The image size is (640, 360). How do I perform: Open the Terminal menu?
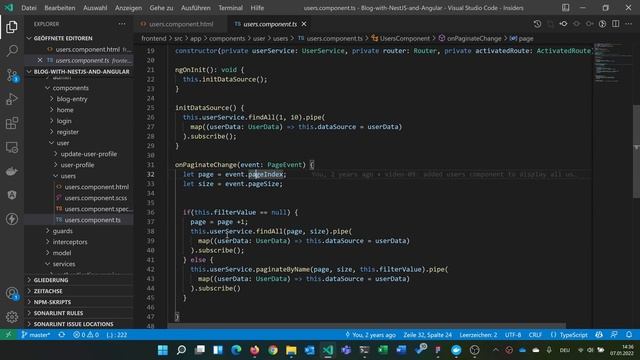pyautogui.click(x=230, y=8)
